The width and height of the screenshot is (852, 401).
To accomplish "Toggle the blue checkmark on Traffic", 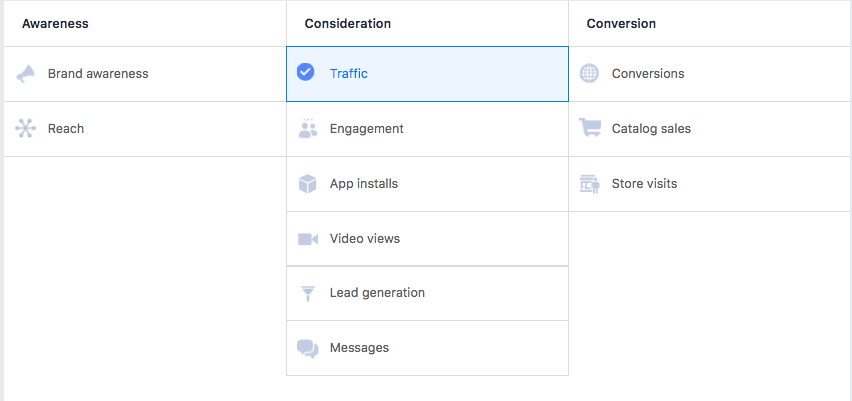I will pyautogui.click(x=306, y=73).
